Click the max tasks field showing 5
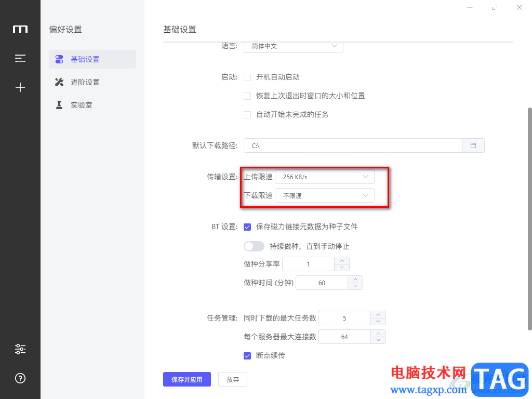This screenshot has height=399, width=532. click(x=345, y=318)
